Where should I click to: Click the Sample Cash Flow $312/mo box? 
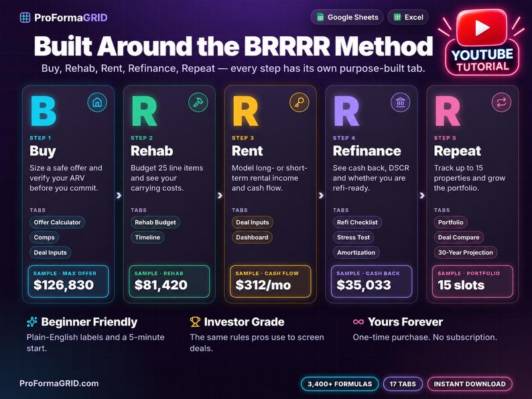271,281
